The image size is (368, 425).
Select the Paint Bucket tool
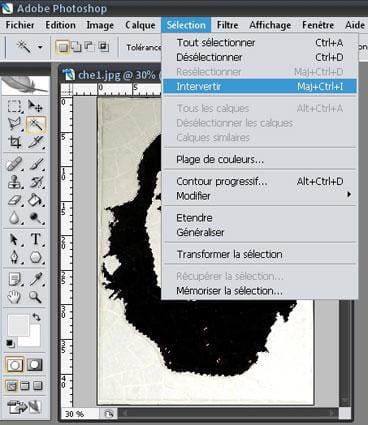pyautogui.click(x=35, y=200)
